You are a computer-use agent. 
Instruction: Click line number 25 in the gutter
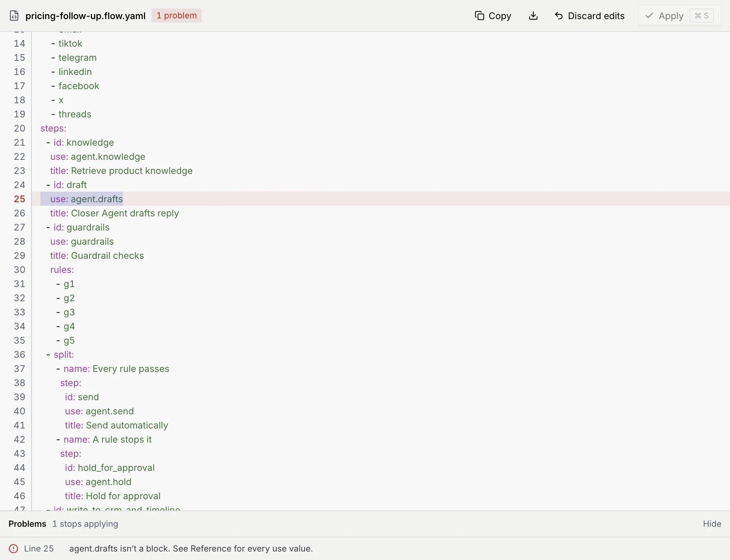click(x=19, y=199)
